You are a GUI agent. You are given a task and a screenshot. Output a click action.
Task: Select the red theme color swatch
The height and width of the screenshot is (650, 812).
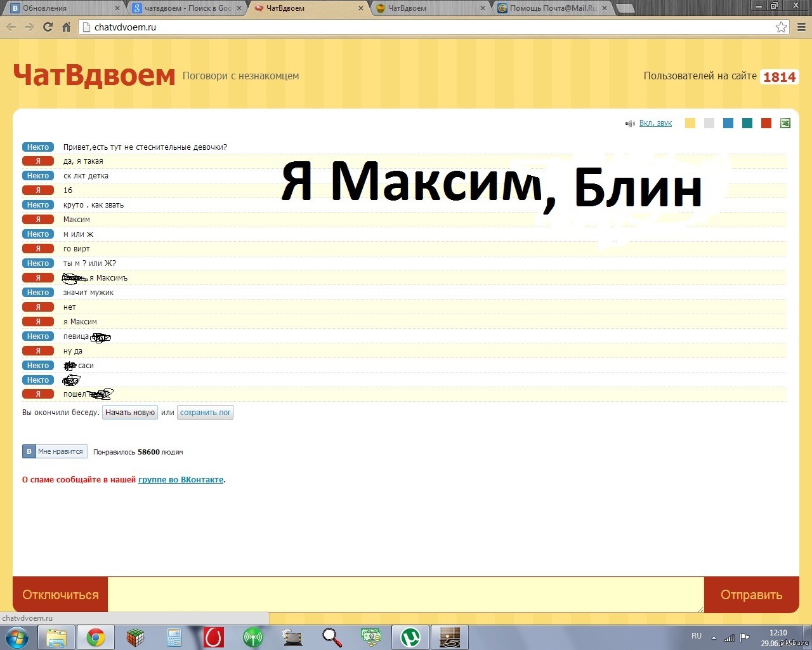click(x=766, y=123)
